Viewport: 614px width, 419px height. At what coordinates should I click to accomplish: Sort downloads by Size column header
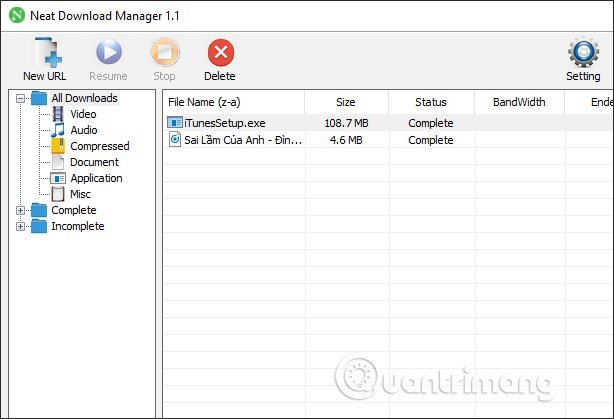pos(345,102)
